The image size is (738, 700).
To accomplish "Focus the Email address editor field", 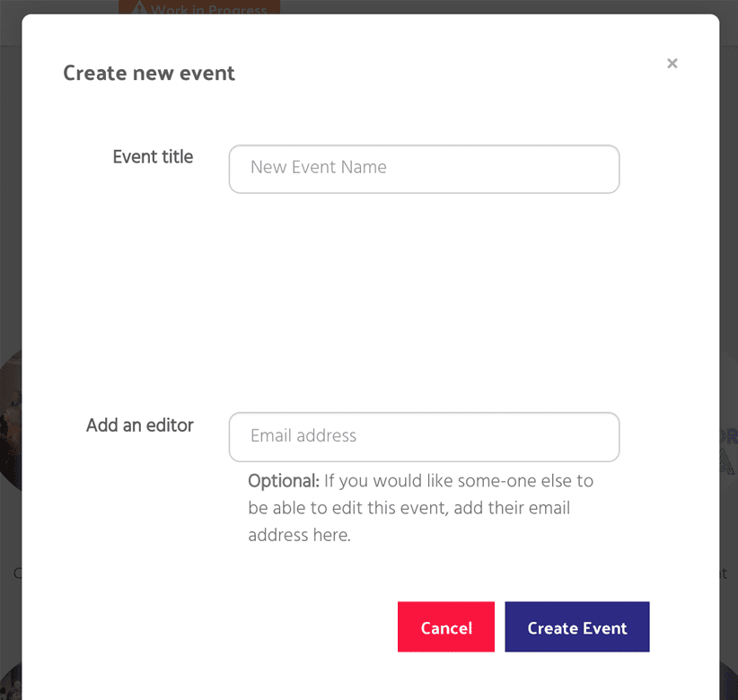I will click(424, 437).
